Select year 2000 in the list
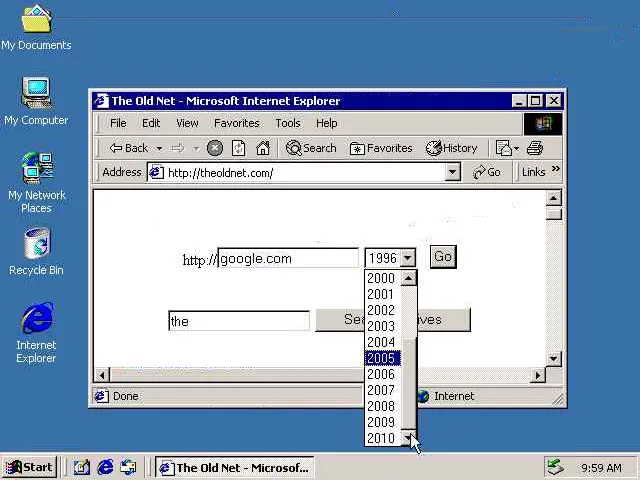This screenshot has height=480, width=640. coord(382,278)
